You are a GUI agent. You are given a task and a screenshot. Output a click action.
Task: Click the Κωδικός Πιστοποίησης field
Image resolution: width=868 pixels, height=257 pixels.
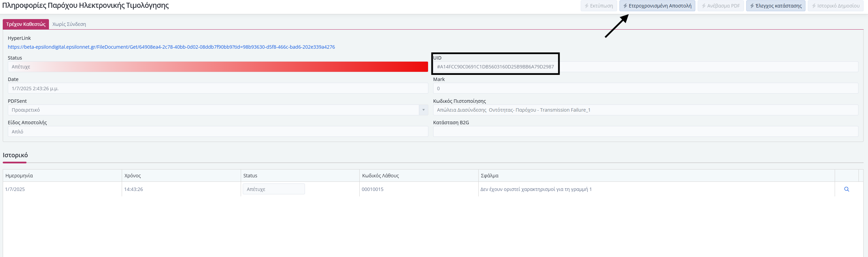[x=646, y=110]
